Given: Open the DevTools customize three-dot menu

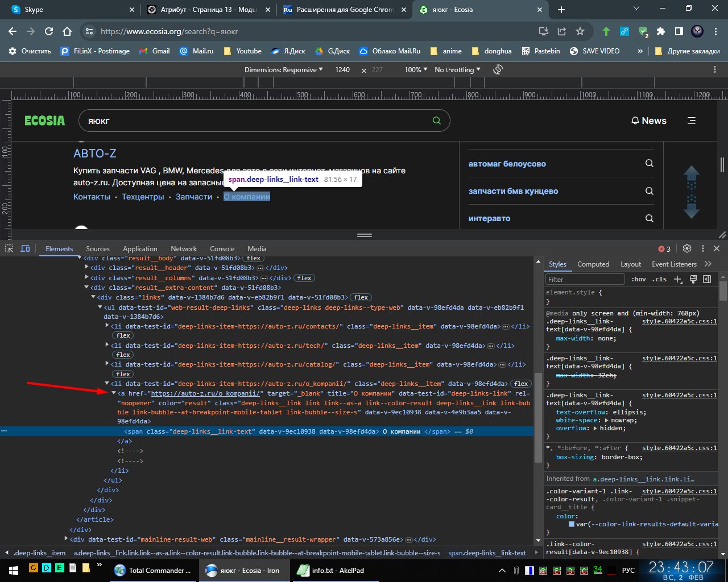Looking at the screenshot, I should click(x=703, y=248).
